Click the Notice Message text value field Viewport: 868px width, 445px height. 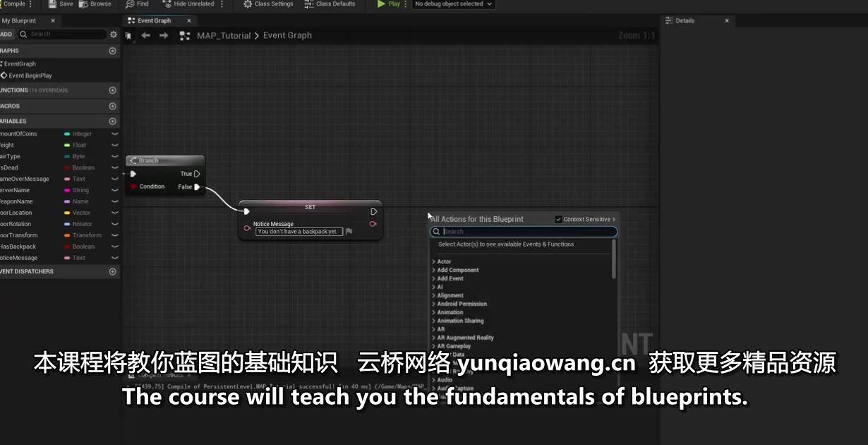point(299,232)
